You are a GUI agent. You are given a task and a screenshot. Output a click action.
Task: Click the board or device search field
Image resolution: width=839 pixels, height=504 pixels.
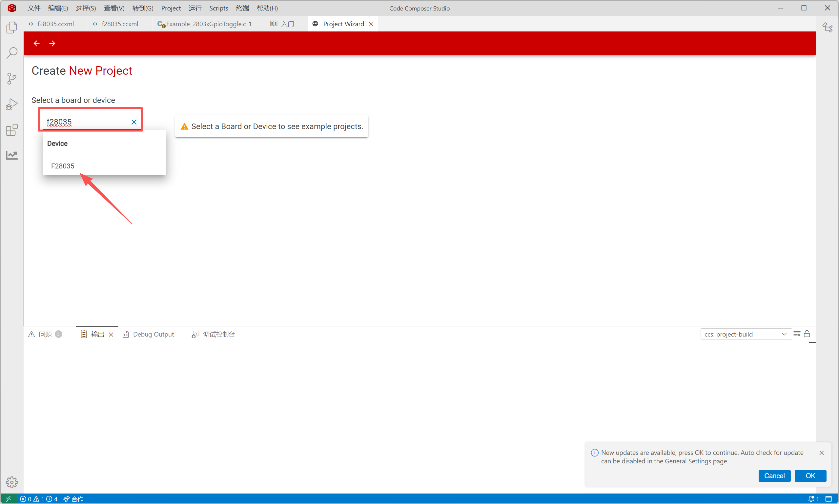[x=87, y=122]
